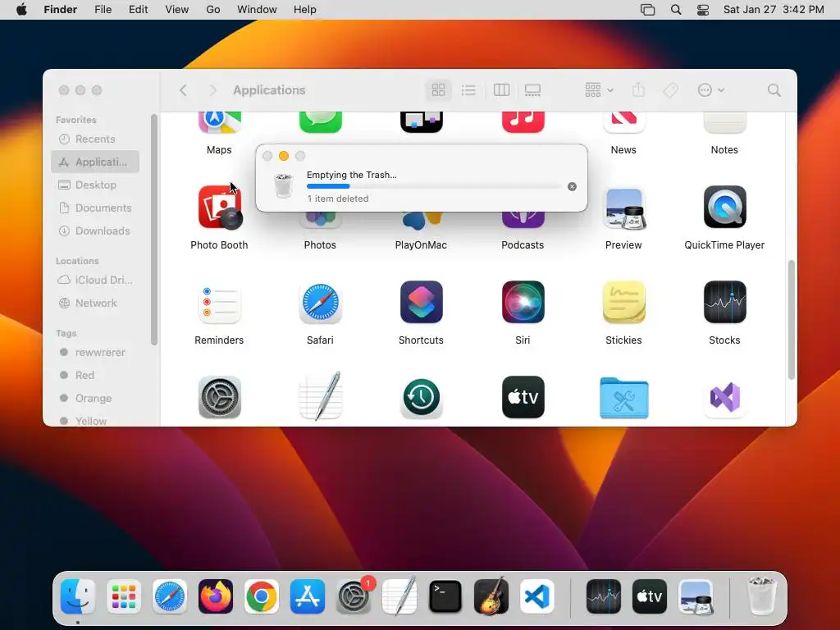Open the Action ellipsis menu in toolbar

(x=710, y=90)
